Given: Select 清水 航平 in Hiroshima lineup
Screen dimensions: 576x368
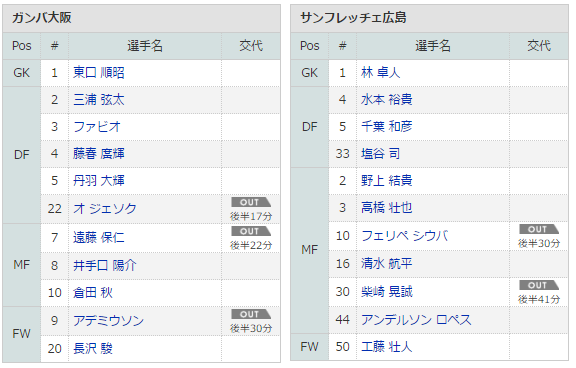Looking at the screenshot, I should click(x=386, y=263).
